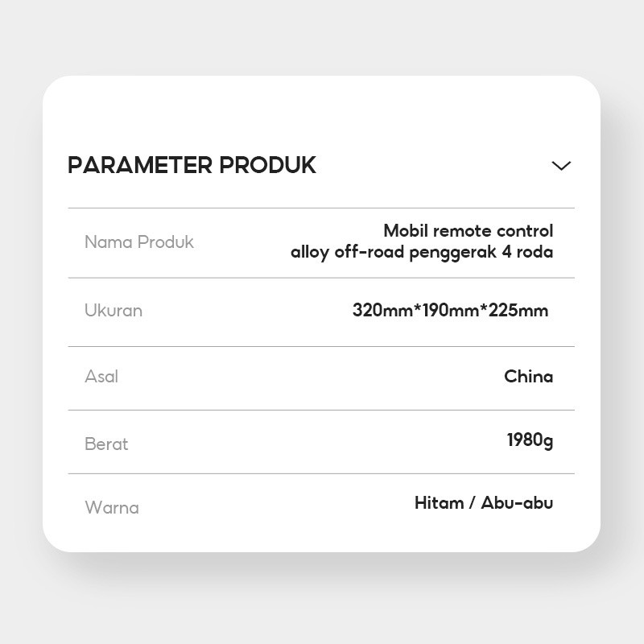Viewport: 644px width, 644px height.
Task: Collapse the Parameter Produk section chevron
Action: [561, 165]
